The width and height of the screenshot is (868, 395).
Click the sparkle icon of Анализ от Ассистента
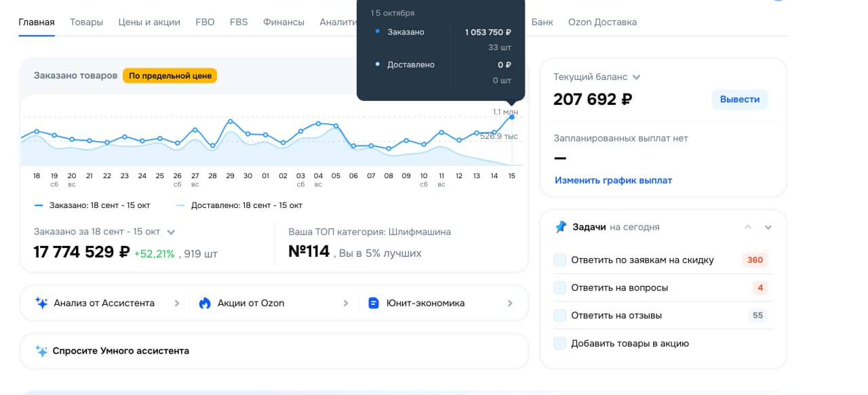(41, 303)
